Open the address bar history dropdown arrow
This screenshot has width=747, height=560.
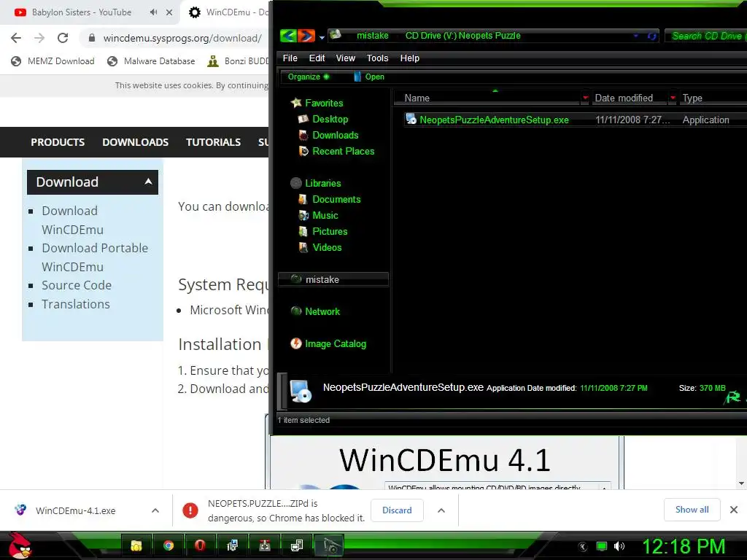[635, 36]
